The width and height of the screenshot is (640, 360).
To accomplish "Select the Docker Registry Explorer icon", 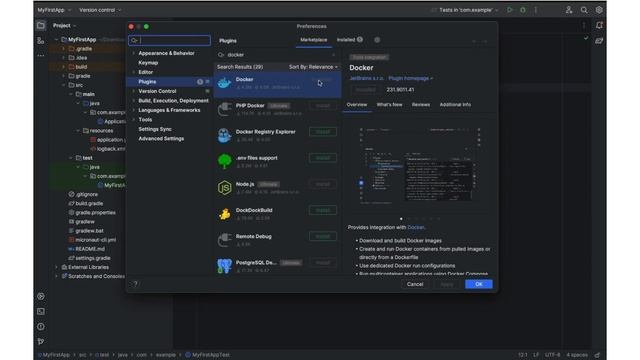I will 224,136.
